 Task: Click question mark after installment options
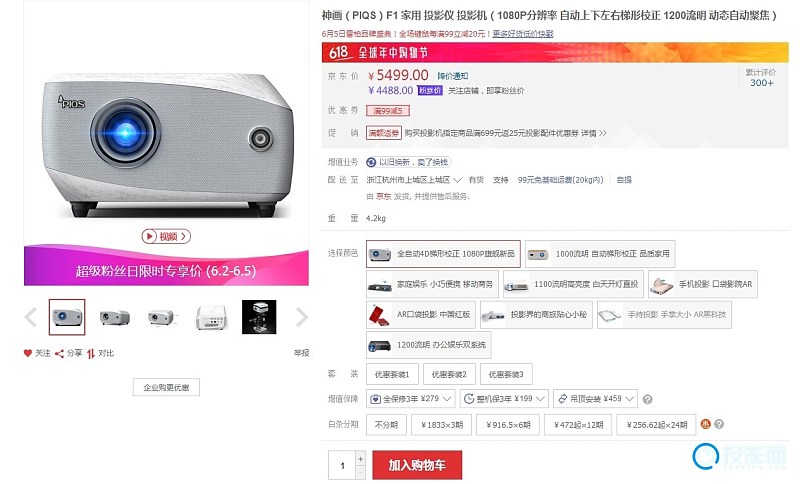(x=719, y=424)
